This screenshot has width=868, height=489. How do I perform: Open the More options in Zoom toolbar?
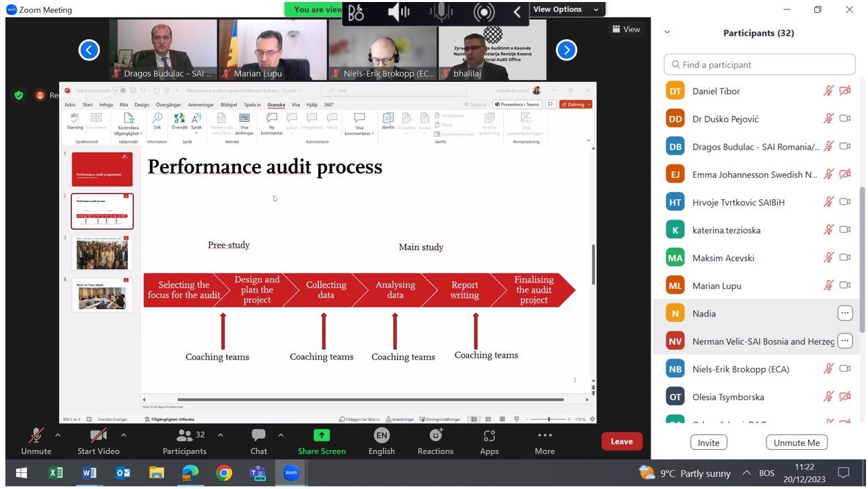[545, 441]
